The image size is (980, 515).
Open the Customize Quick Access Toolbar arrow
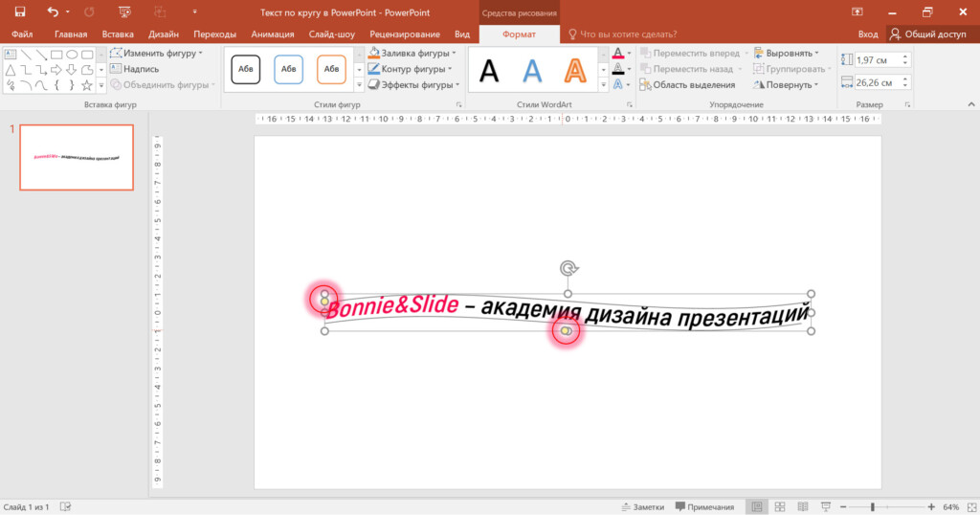(194, 11)
